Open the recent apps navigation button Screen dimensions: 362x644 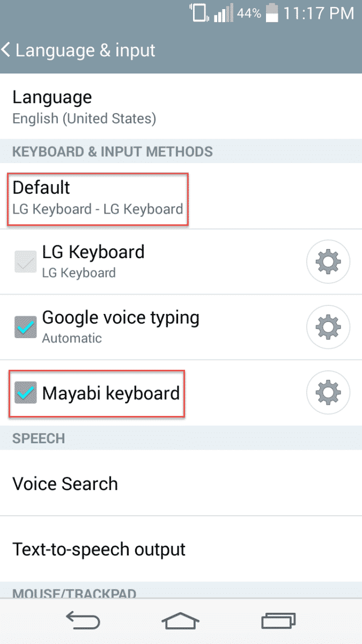[x=278, y=620]
